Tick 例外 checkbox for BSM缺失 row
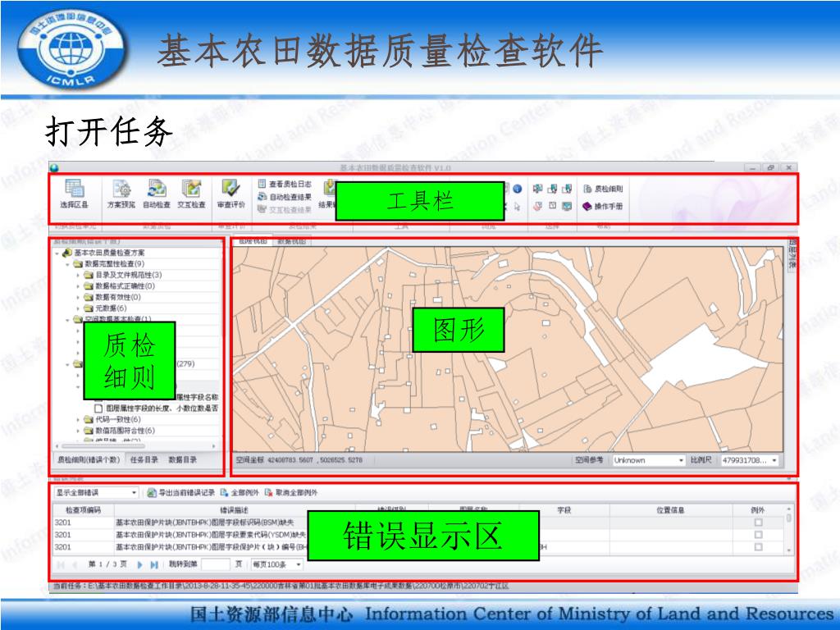 758,523
